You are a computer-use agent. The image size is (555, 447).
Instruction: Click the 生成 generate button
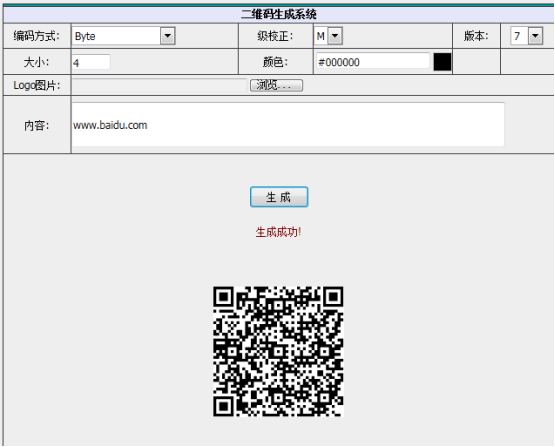coord(279,197)
